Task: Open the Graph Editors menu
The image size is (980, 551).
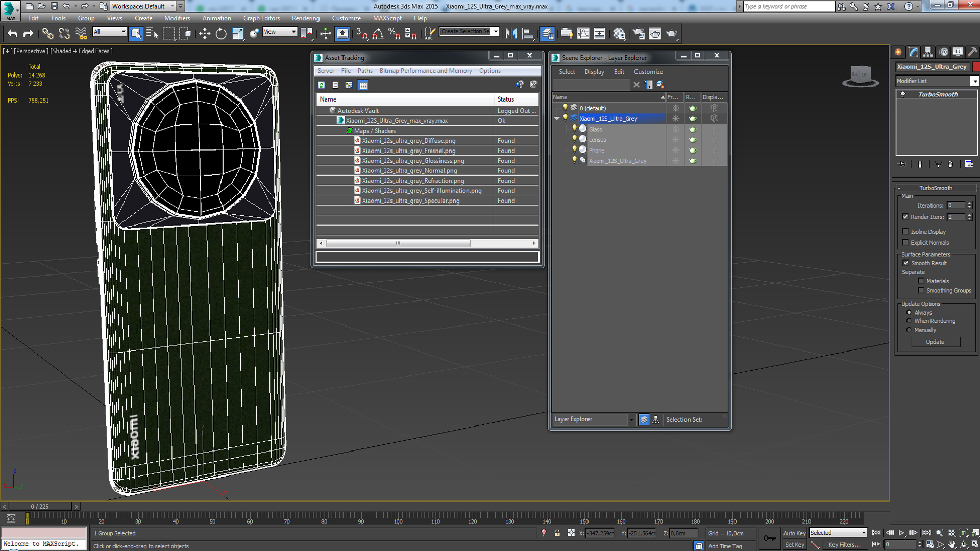Action: (261, 18)
